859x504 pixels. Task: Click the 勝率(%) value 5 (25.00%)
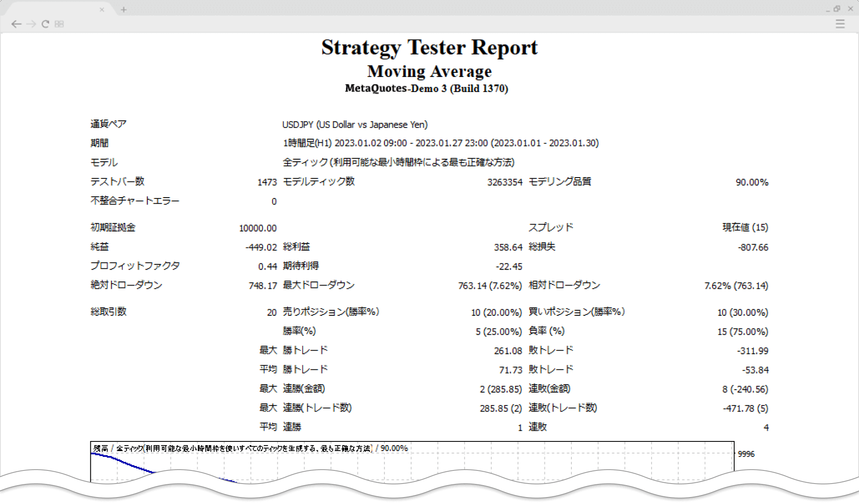(499, 331)
